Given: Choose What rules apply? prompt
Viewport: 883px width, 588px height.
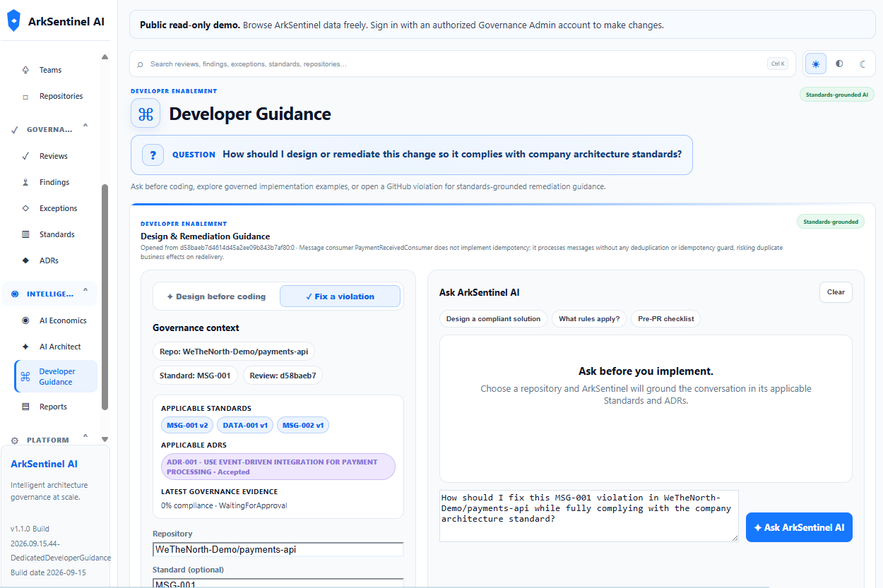Looking at the screenshot, I should click(589, 319).
